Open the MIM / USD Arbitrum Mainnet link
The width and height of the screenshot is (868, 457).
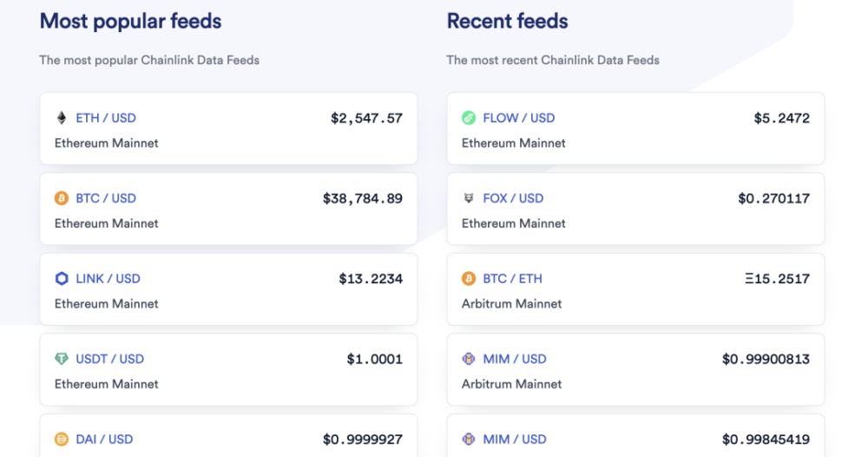pos(515,359)
